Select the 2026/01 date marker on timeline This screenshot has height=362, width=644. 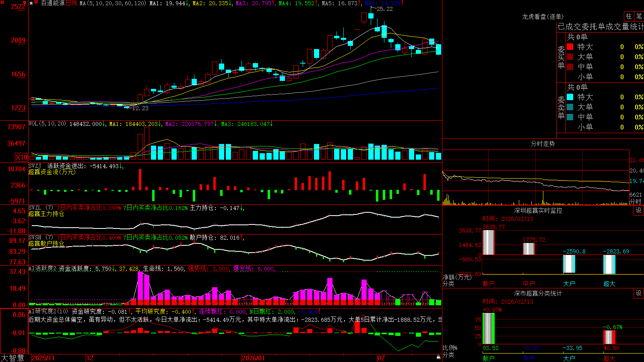254,358
